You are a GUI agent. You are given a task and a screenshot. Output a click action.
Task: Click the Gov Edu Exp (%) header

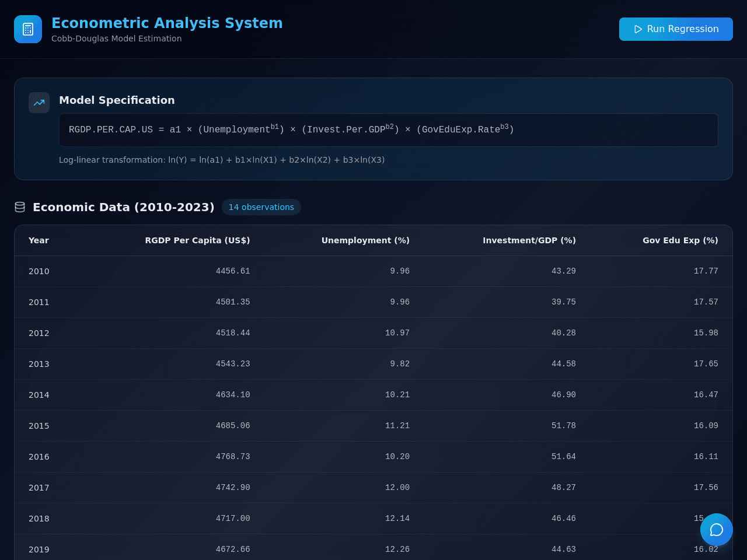click(680, 240)
